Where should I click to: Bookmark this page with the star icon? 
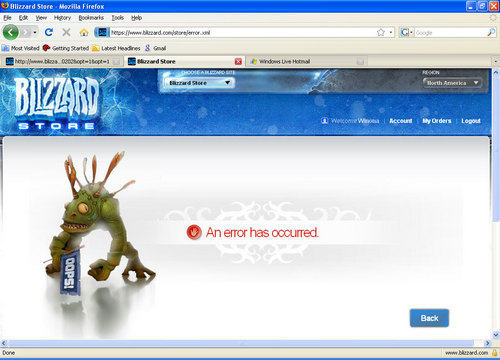381,32
